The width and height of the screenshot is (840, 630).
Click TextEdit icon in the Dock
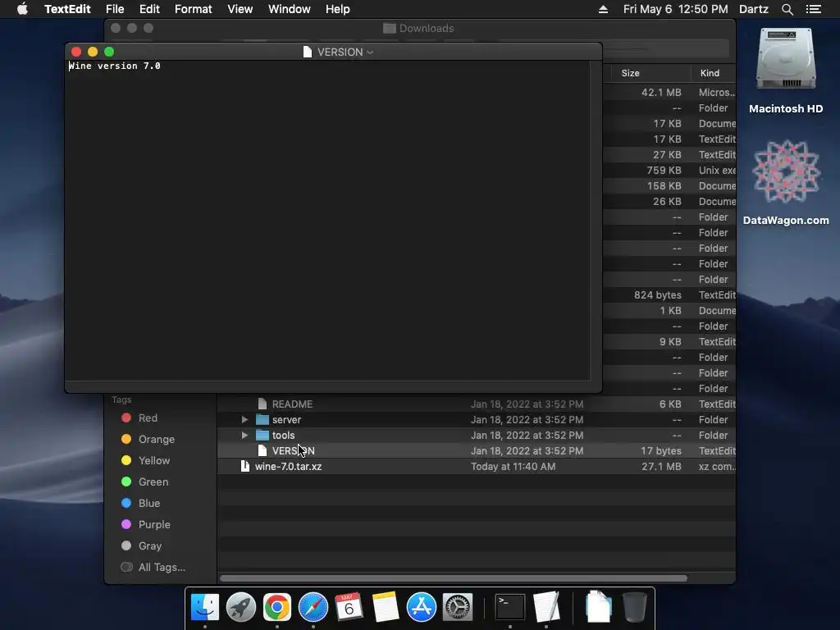point(546,607)
